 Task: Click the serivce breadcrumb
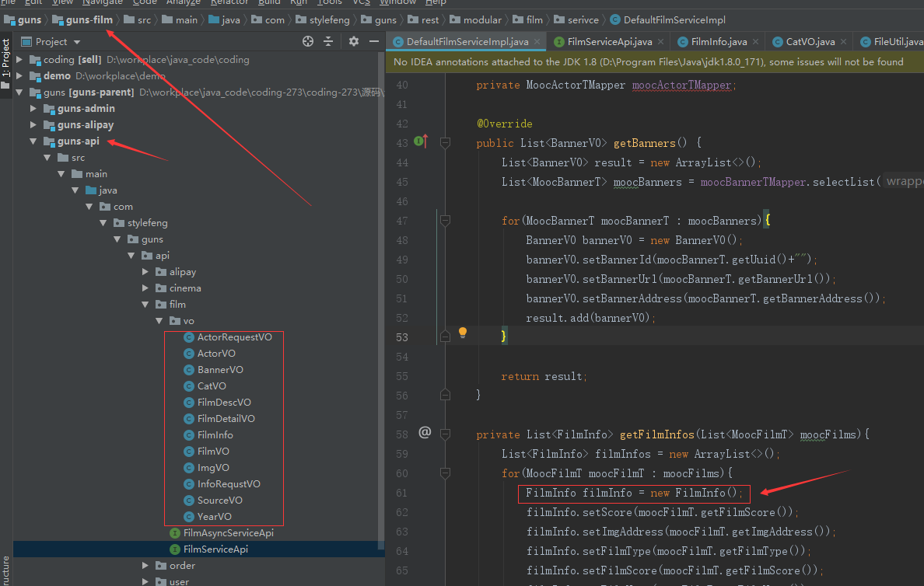tap(576, 20)
